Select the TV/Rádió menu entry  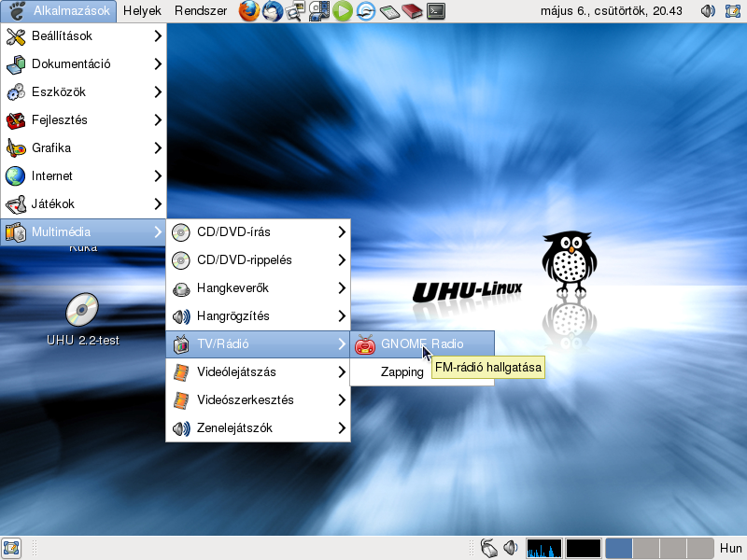259,344
